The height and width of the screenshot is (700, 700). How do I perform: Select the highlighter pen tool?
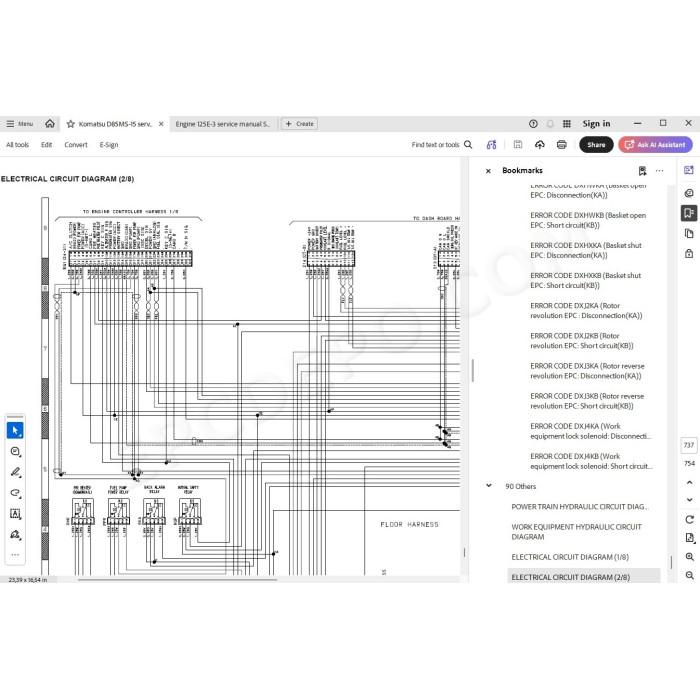(15, 472)
